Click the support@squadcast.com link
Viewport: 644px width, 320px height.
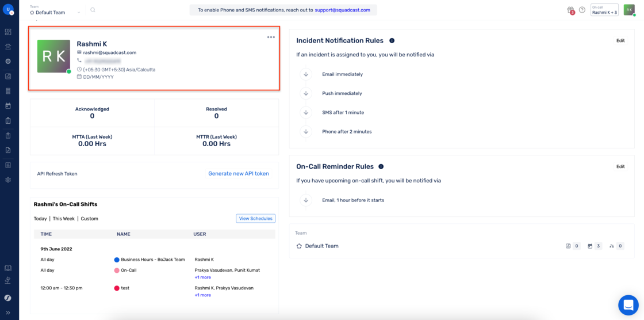point(343,10)
